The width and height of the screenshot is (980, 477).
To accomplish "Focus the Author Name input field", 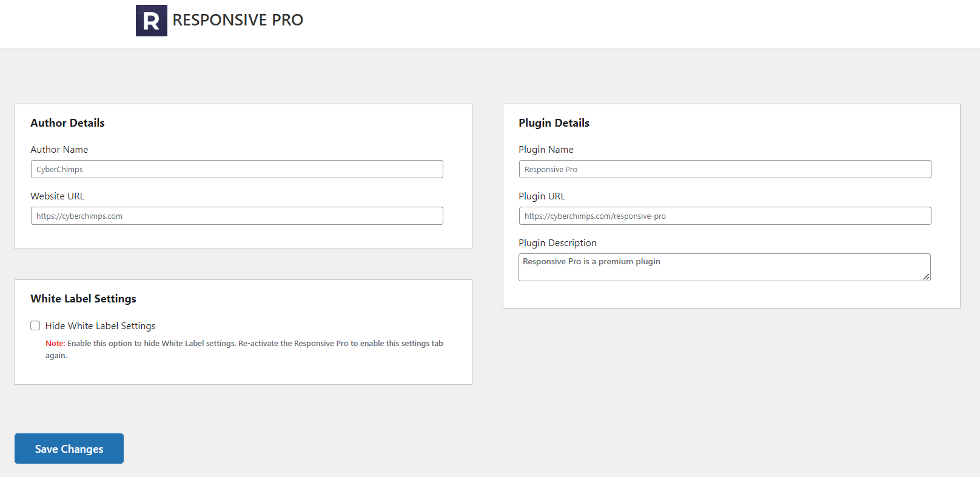I will pyautogui.click(x=237, y=169).
